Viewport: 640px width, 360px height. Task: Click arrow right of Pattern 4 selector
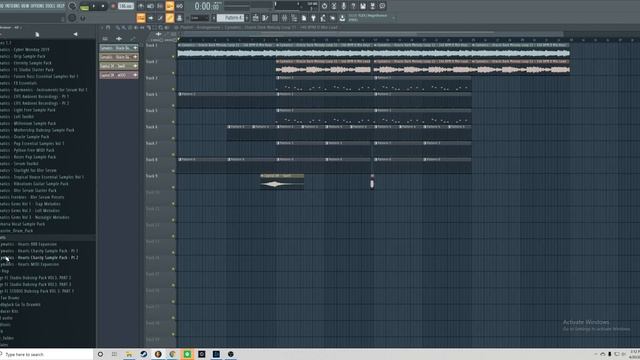[247, 18]
